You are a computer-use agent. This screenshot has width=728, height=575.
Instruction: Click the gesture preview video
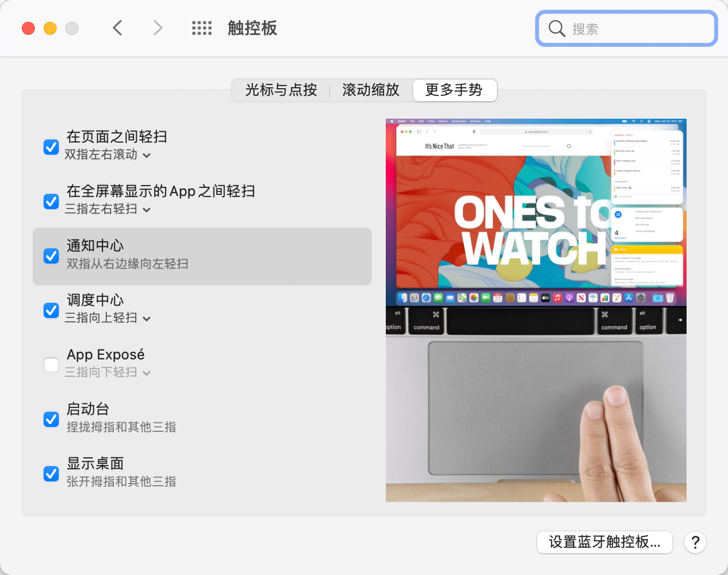(x=536, y=310)
